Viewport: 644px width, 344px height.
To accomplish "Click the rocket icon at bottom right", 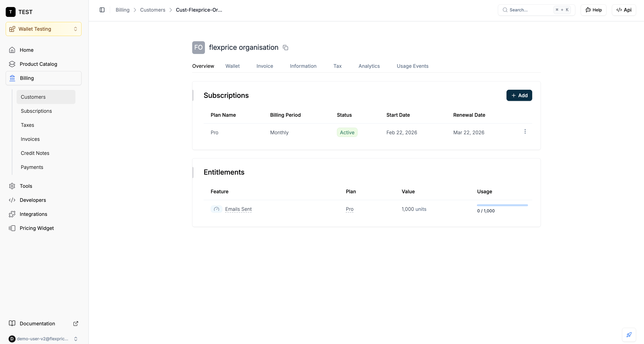I will point(629,335).
